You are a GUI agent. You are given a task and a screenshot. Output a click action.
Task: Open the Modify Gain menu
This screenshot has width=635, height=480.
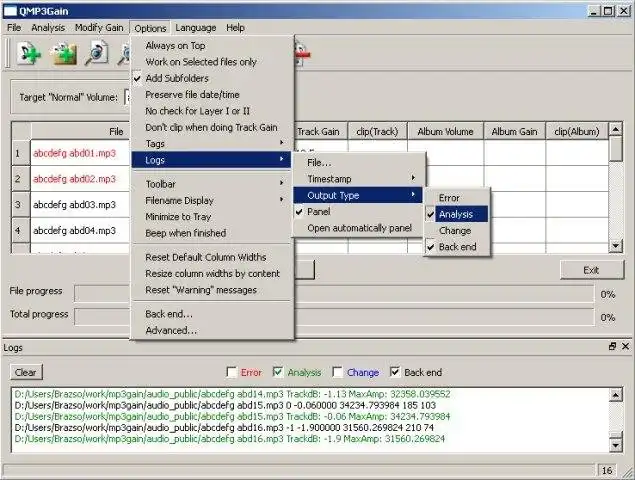click(99, 28)
